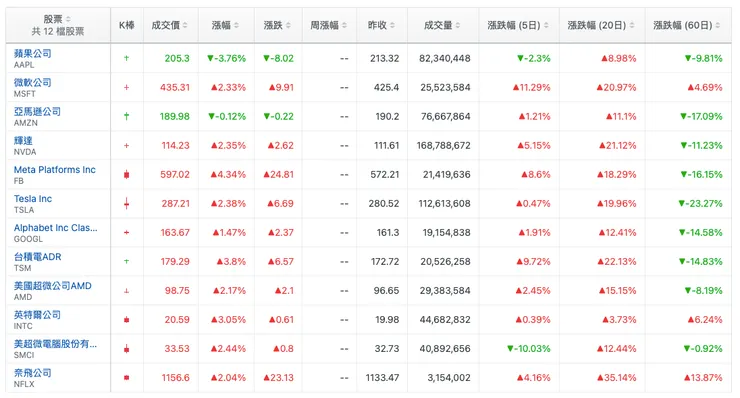Open AMZN row candlestick icon

(x=126, y=116)
